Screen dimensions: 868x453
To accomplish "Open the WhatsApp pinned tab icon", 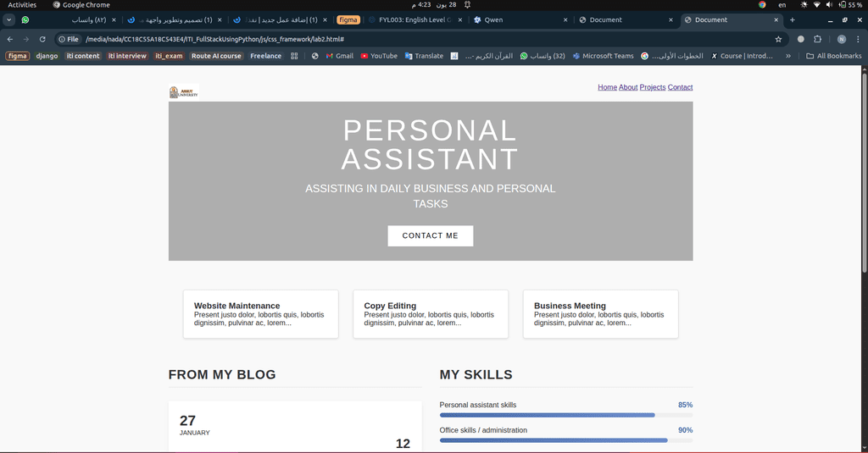I will [25, 20].
